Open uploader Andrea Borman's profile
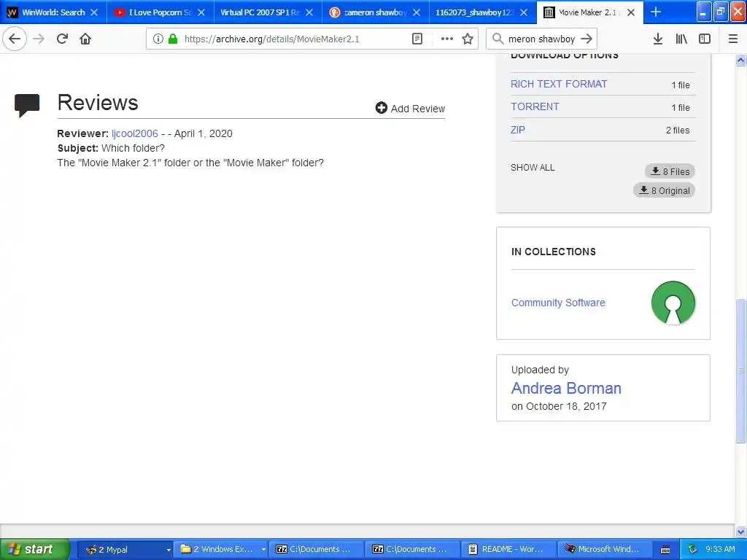Viewport: 747px width, 560px height. point(566,388)
